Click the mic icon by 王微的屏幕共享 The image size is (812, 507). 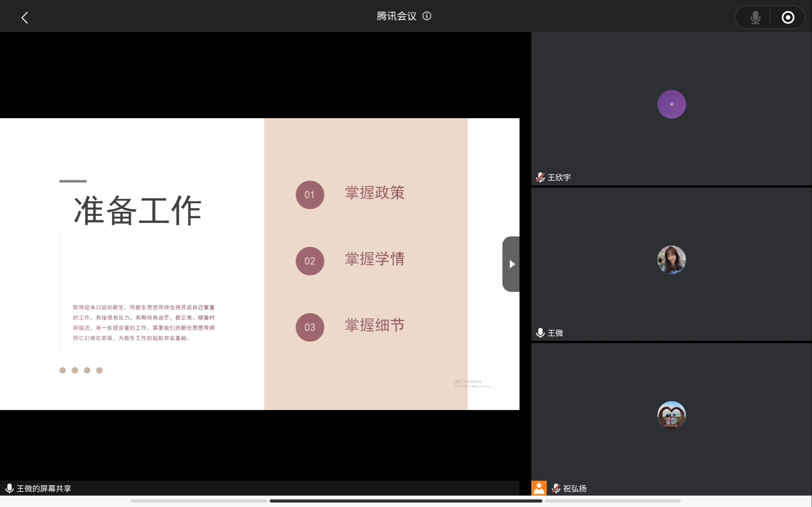click(10, 488)
